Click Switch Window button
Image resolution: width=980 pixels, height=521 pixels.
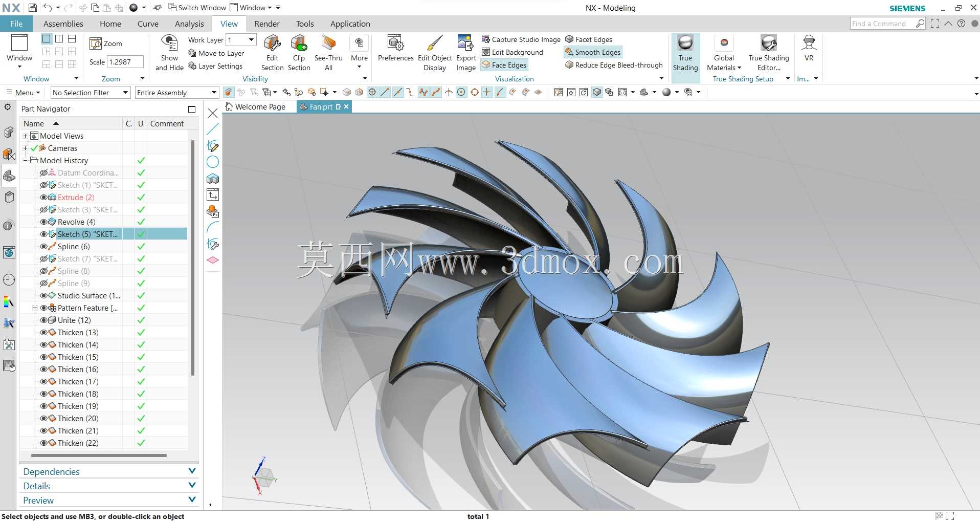[197, 8]
